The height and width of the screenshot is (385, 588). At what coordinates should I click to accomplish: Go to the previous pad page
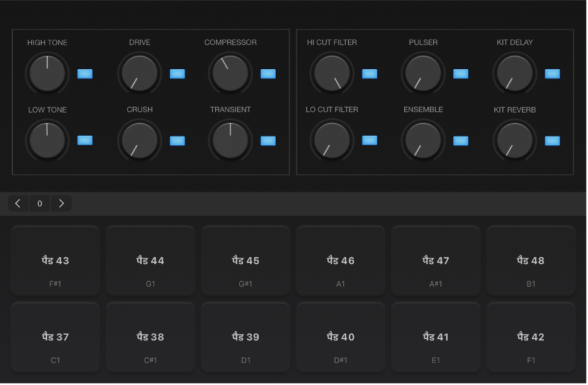tap(18, 204)
